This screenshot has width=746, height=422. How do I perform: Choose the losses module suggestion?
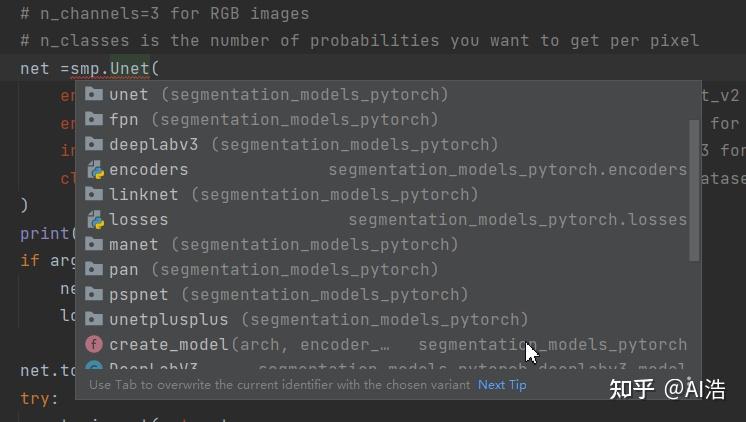pyautogui.click(x=139, y=219)
